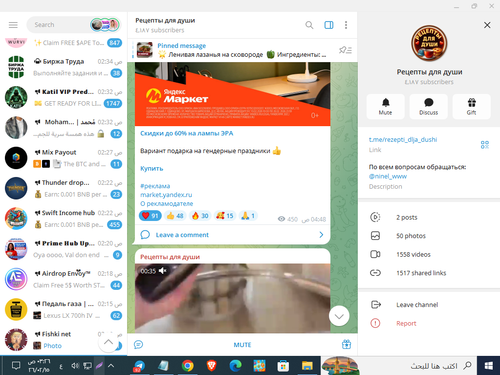Report this channel
This screenshot has width=500, height=375.
pyautogui.click(x=429, y=323)
